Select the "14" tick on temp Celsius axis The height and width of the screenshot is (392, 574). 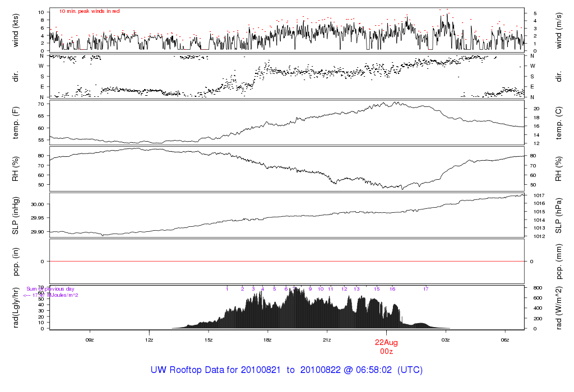tap(536, 135)
